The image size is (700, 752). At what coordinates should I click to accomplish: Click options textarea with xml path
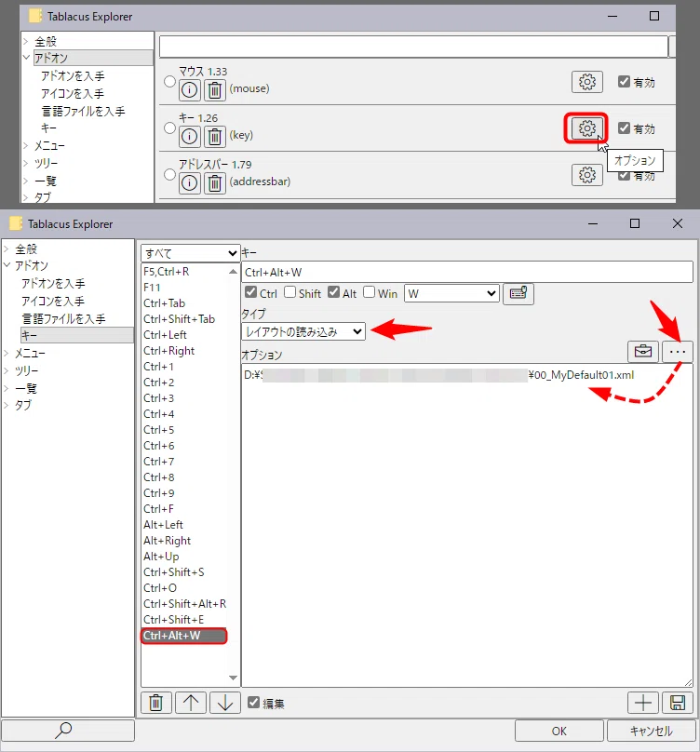[467, 525]
